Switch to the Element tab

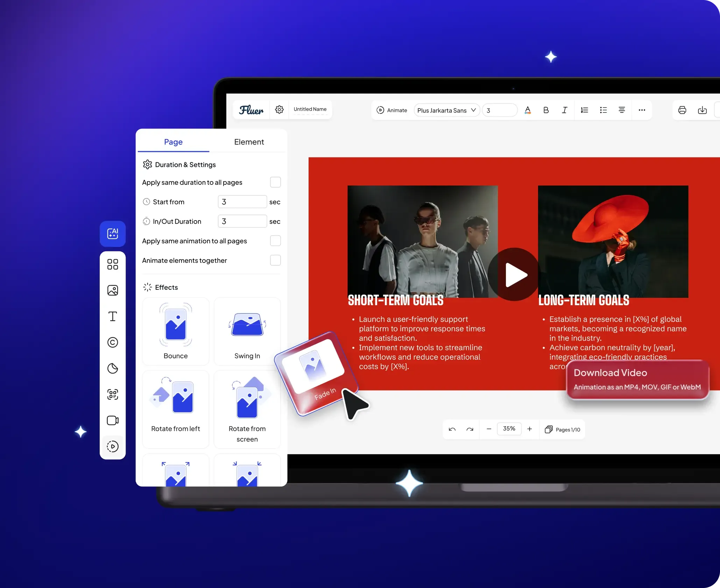pos(249,142)
